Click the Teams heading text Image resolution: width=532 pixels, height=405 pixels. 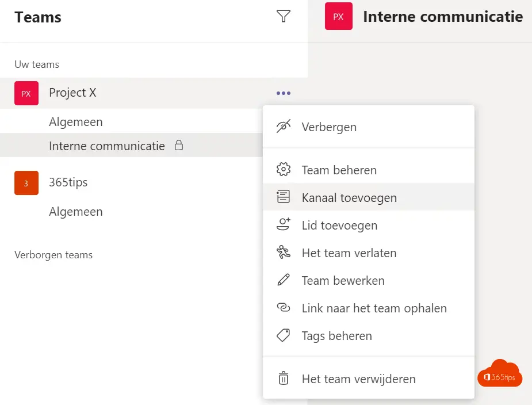point(38,17)
